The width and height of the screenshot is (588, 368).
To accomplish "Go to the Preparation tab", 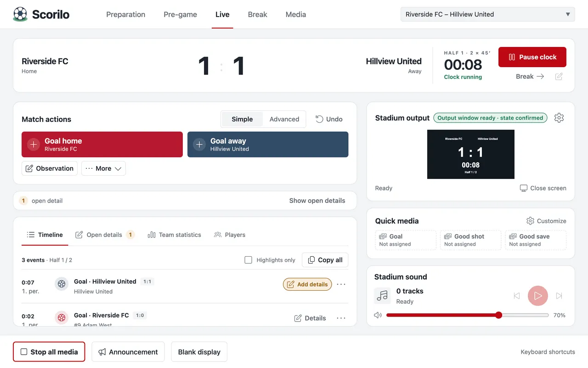I will click(126, 14).
